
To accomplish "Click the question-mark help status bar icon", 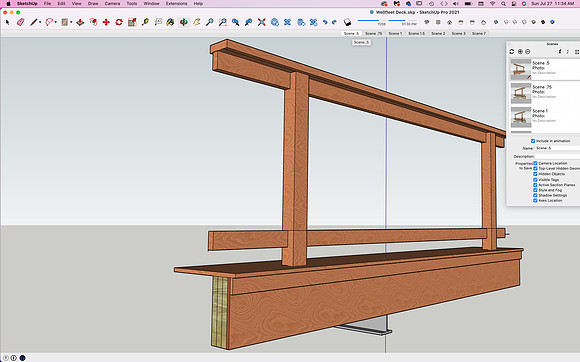I will tap(6, 358).
